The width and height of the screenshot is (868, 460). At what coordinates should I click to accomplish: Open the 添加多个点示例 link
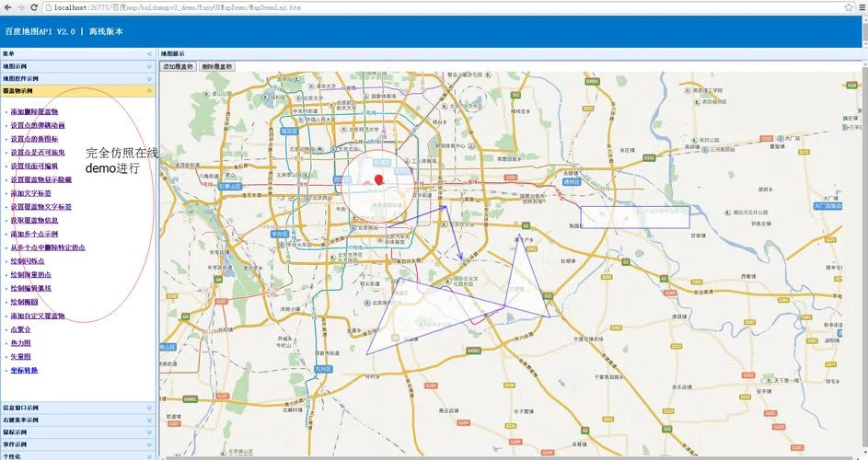point(34,235)
